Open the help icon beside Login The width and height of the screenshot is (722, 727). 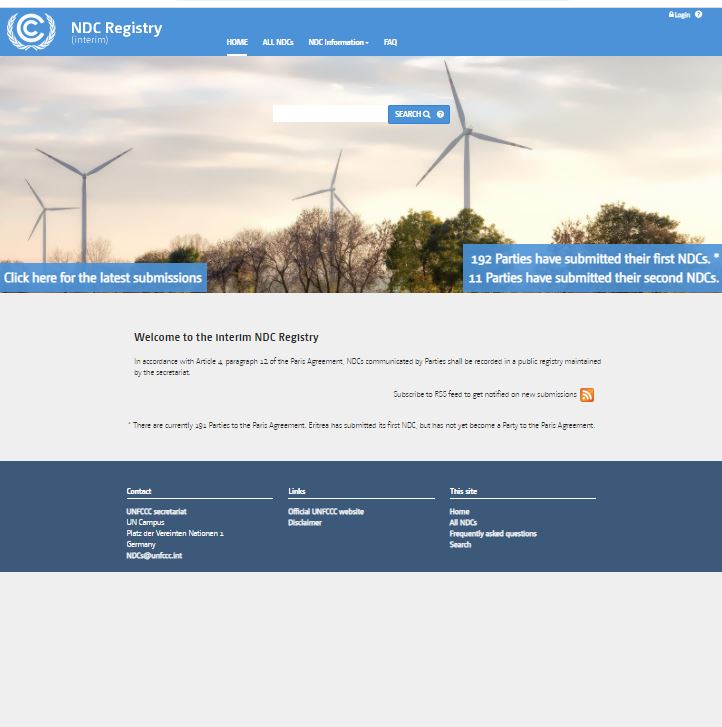coord(698,14)
